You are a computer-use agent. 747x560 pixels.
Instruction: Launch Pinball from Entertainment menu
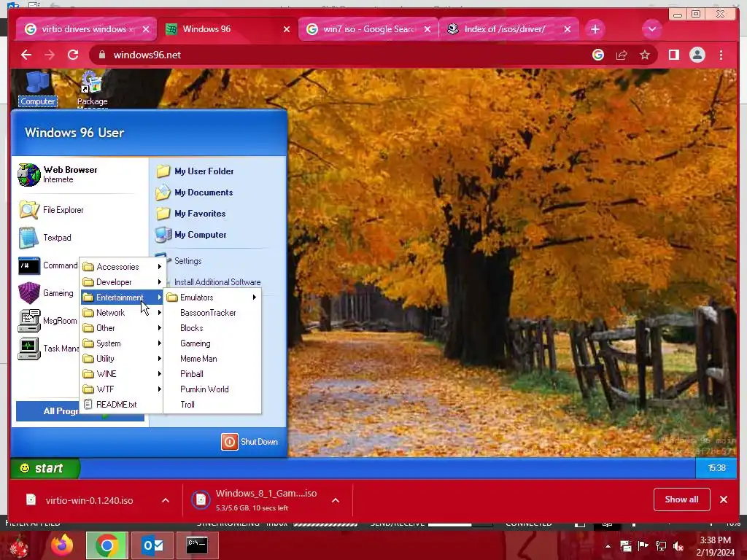click(x=212, y=374)
